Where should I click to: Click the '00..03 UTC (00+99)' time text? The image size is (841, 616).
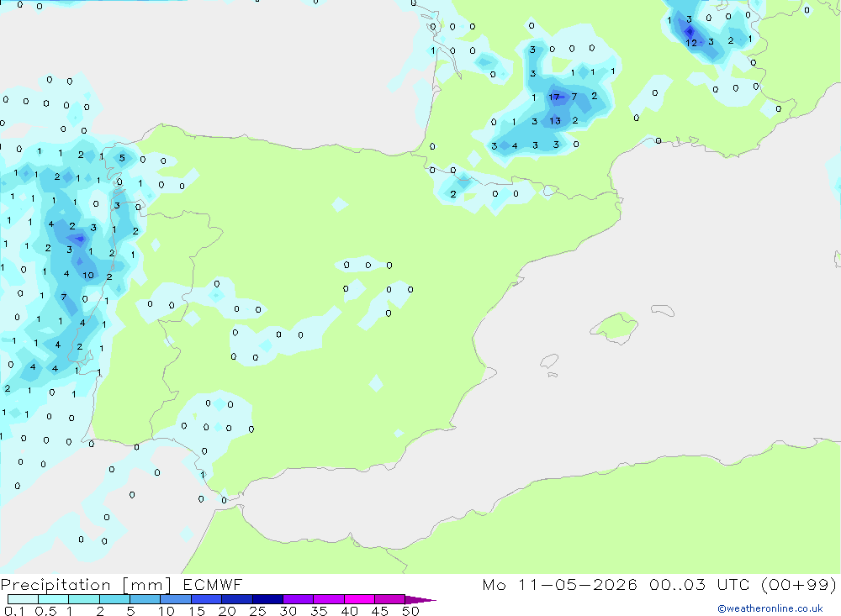click(743, 584)
